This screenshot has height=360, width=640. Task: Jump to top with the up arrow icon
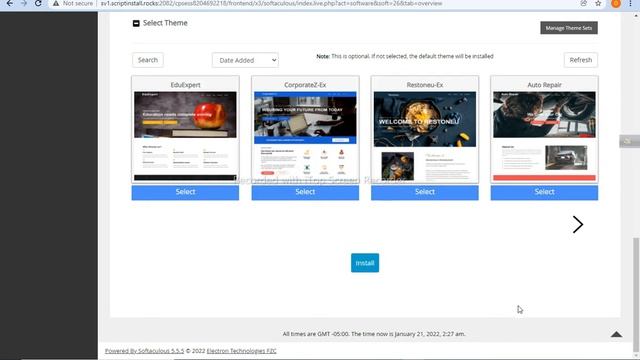point(616,334)
